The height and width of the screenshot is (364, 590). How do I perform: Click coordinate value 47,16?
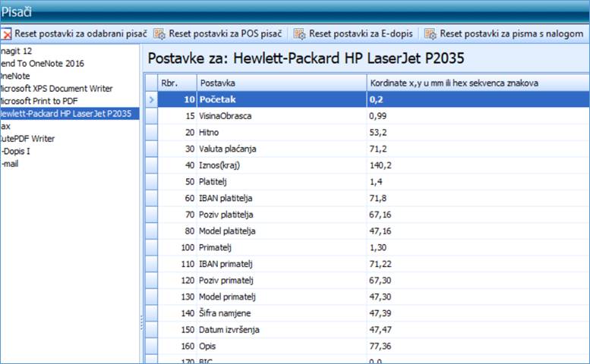point(380,231)
